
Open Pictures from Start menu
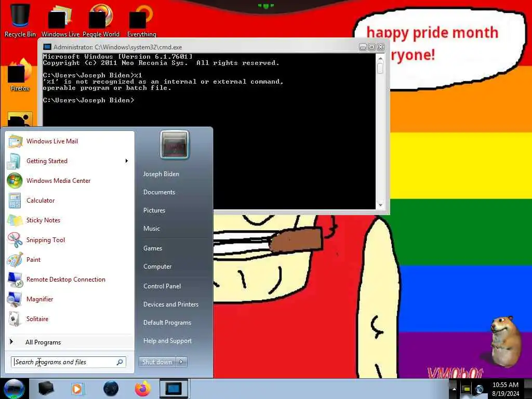(154, 210)
